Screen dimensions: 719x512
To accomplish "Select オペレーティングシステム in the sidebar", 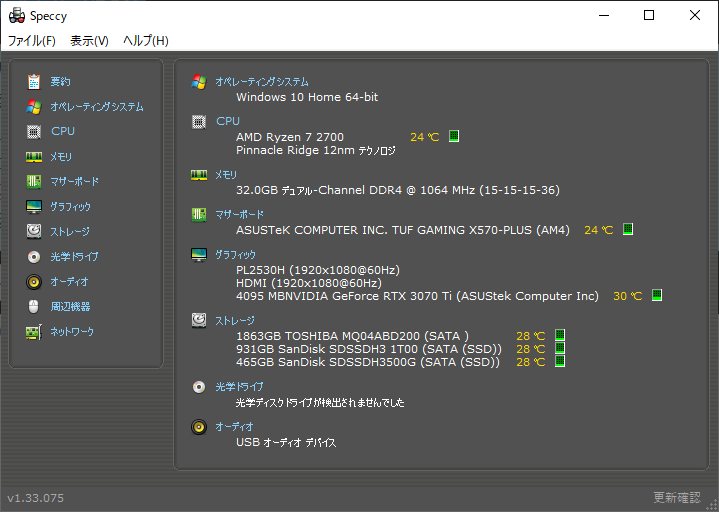I will [x=97, y=107].
